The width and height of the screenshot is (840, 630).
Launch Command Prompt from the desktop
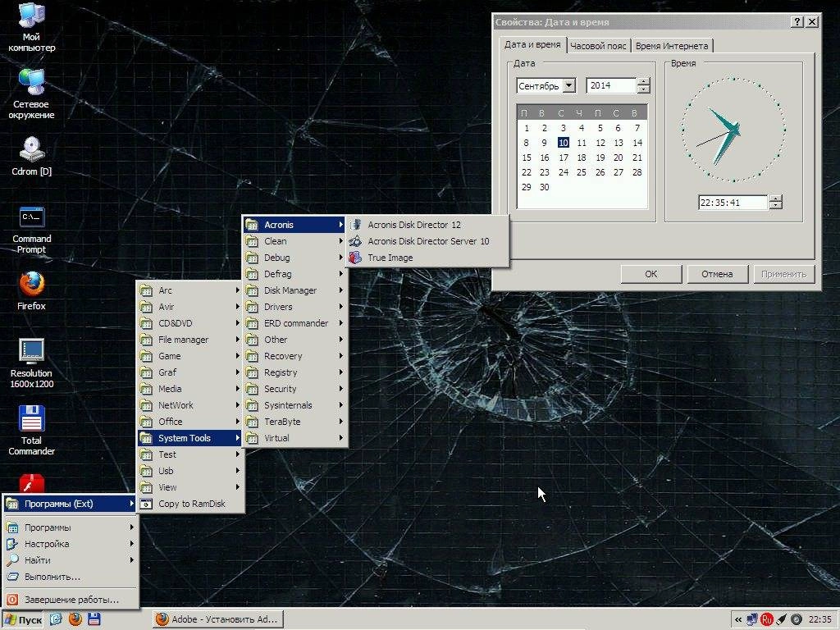31,231
